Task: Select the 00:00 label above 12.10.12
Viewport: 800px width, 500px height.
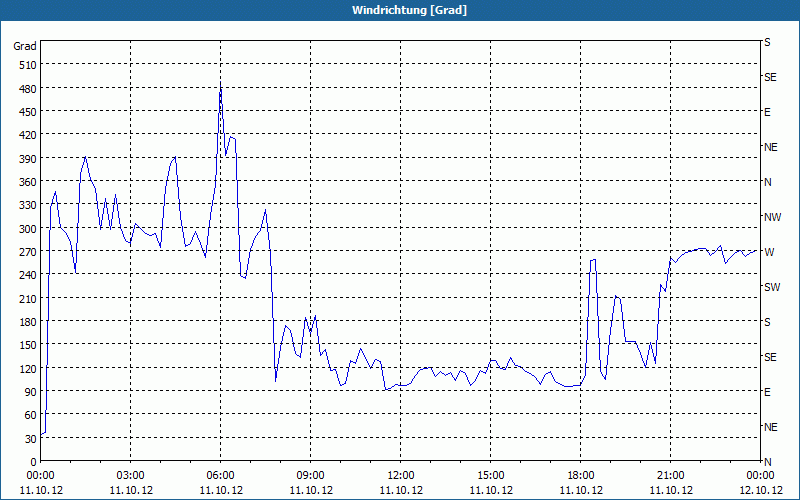Action: tap(760, 476)
